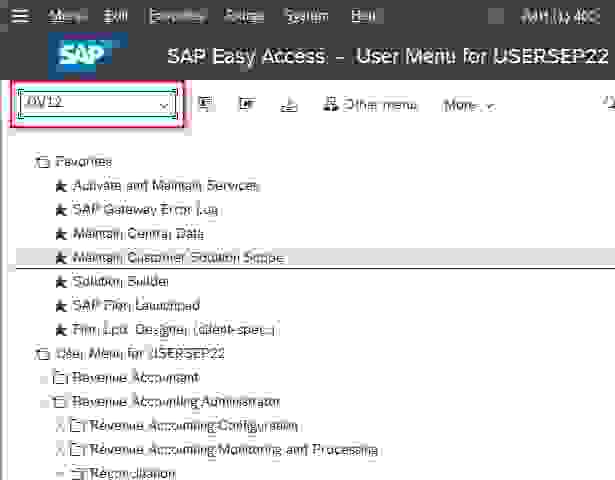Click the toolbar icon just left of the Other menu button
Image resolution: width=615 pixels, height=480 pixels.
pos(288,105)
